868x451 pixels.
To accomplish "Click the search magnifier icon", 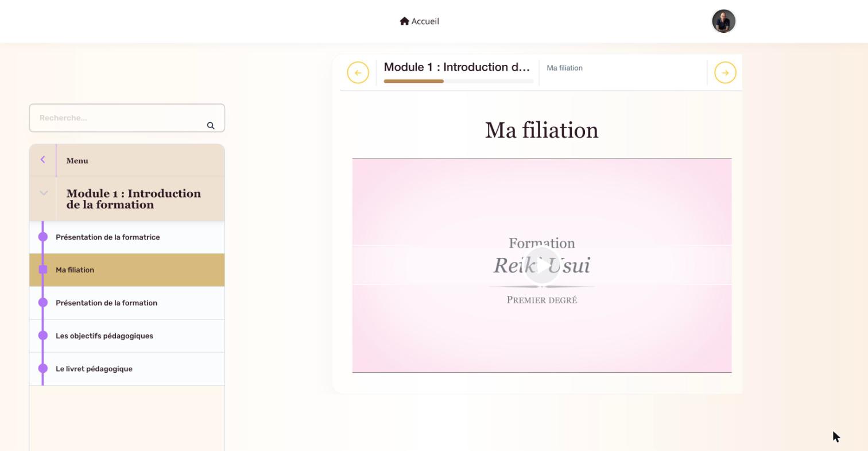I will (x=211, y=125).
